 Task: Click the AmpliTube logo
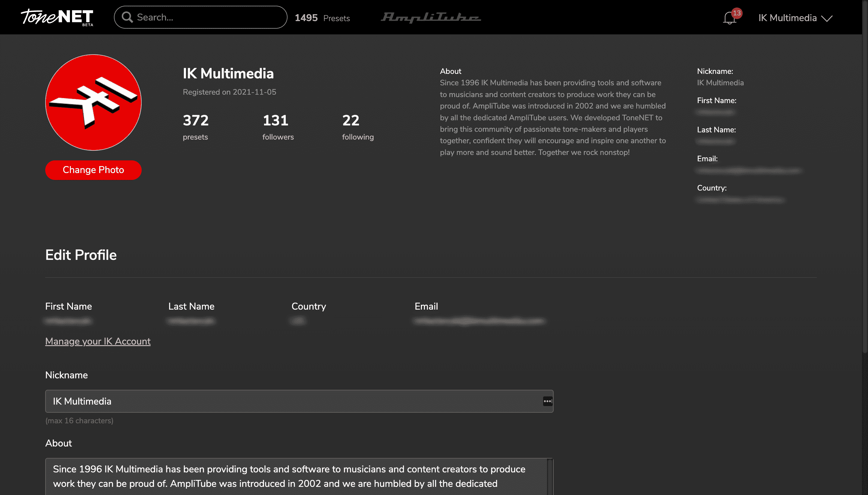431,17
